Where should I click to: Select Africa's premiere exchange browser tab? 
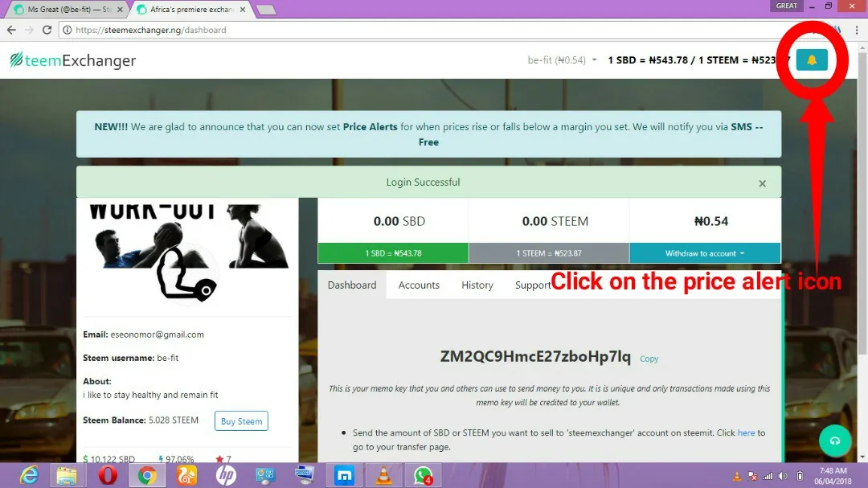point(191,10)
